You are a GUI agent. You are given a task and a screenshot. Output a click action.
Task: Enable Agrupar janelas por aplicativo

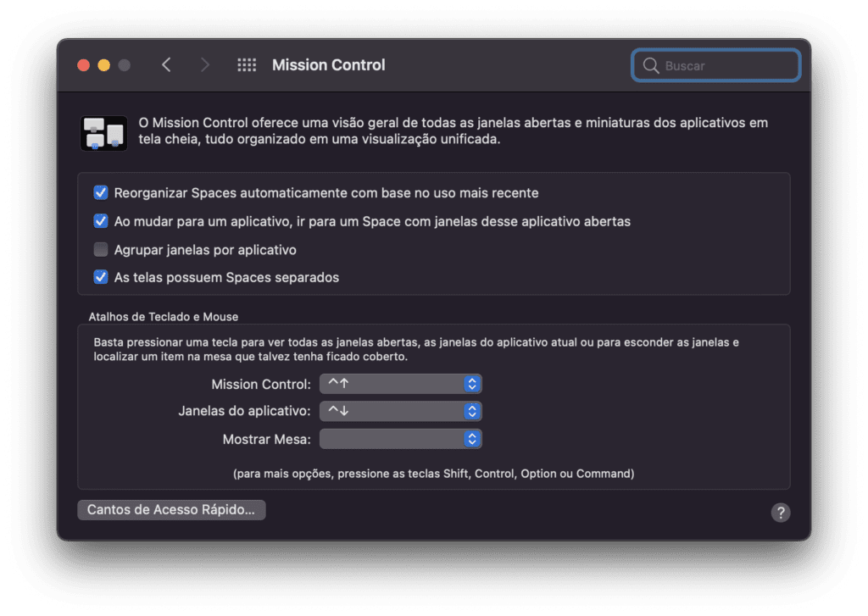coord(101,250)
